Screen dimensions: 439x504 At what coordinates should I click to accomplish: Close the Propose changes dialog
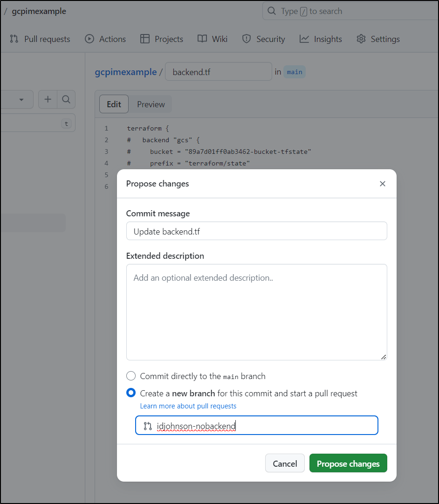click(x=383, y=184)
